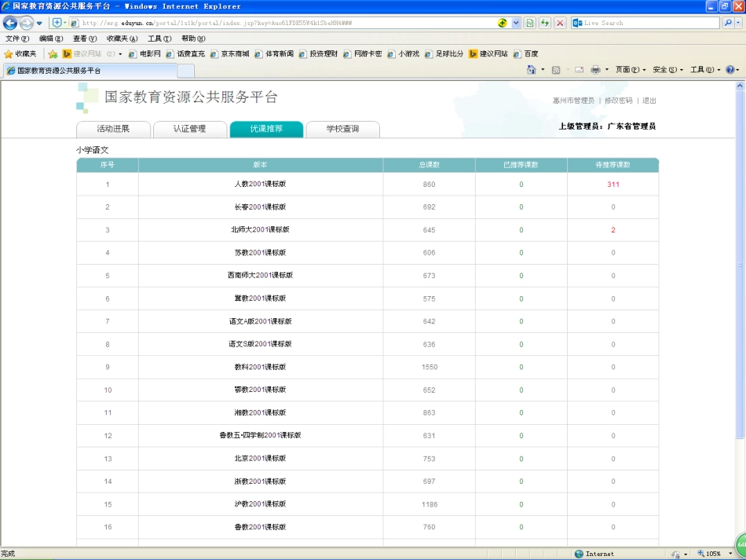Screen dimensions: 746x560
Task: Open the 认证管理 tab
Action: [x=189, y=129]
